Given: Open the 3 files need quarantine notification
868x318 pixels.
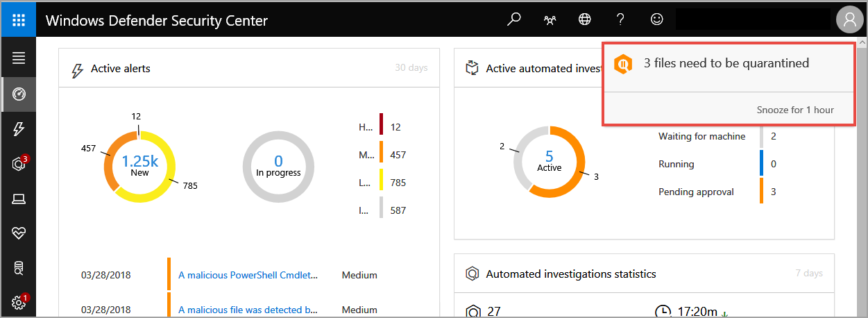Looking at the screenshot, I should pyautogui.click(x=726, y=64).
